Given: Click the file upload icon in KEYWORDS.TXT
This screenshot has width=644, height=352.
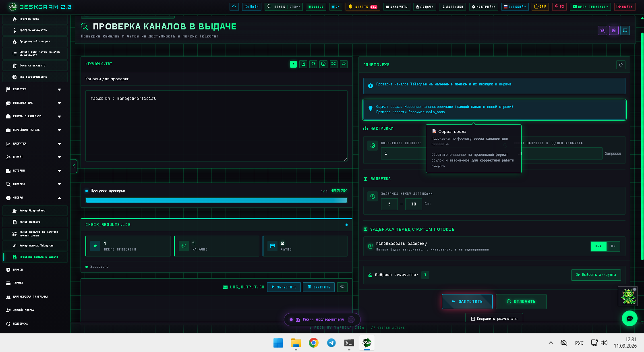Looking at the screenshot, I should click(303, 64).
